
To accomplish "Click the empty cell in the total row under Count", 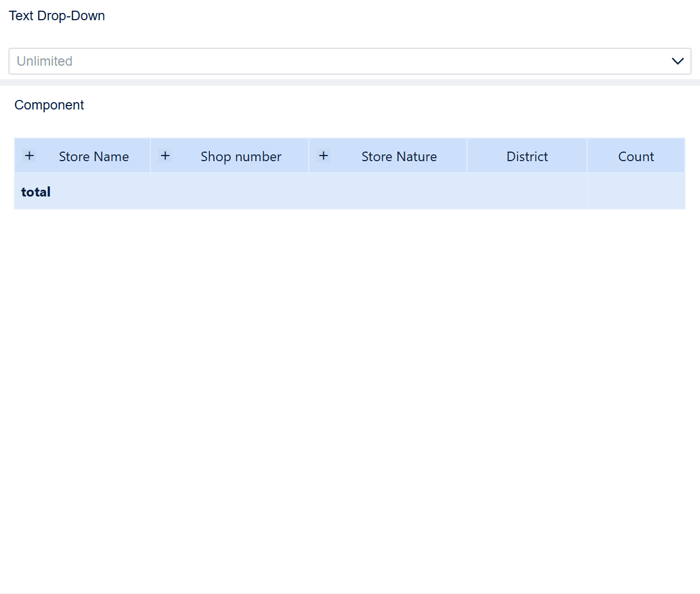I will coord(636,191).
